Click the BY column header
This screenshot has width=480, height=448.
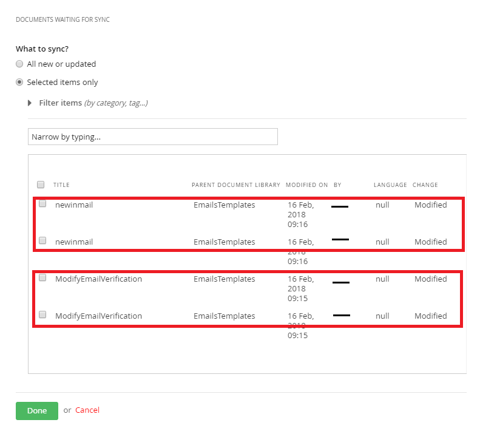337,185
